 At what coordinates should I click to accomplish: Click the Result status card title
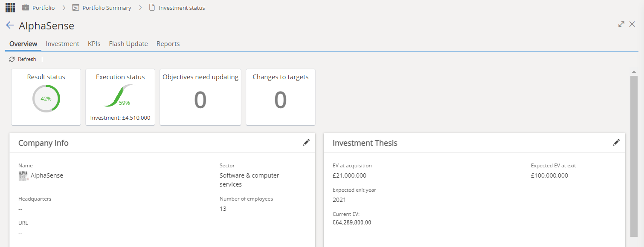pyautogui.click(x=46, y=77)
